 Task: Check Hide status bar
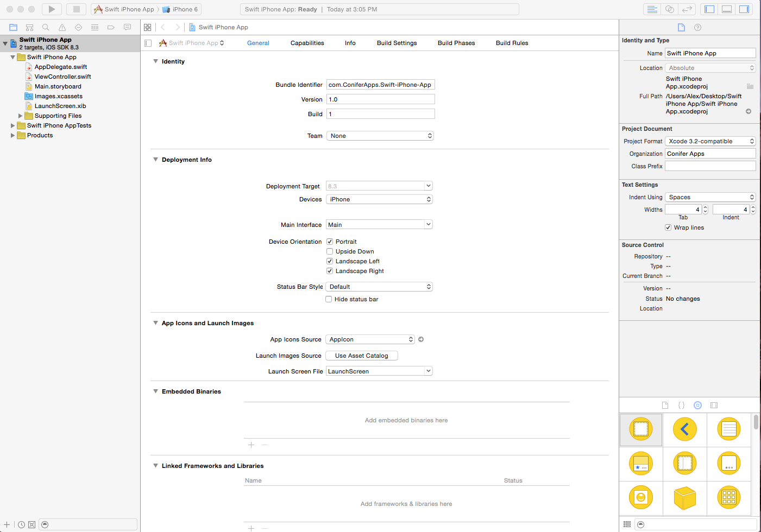pyautogui.click(x=329, y=299)
